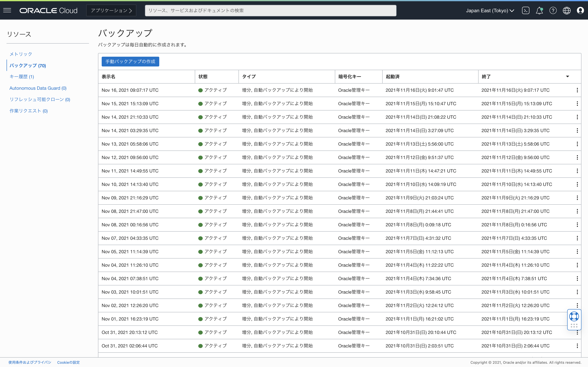The image size is (588, 367).
Task: Open the hamburger navigation menu
Action: tap(7, 10)
